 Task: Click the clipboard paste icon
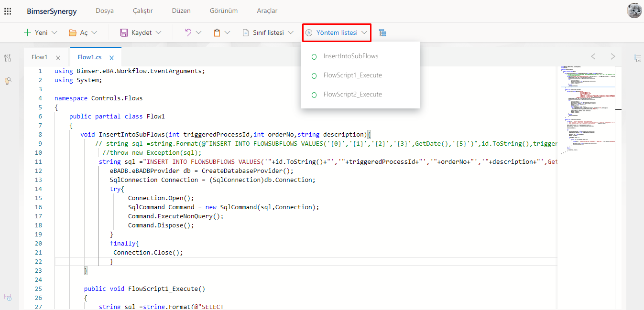217,32
